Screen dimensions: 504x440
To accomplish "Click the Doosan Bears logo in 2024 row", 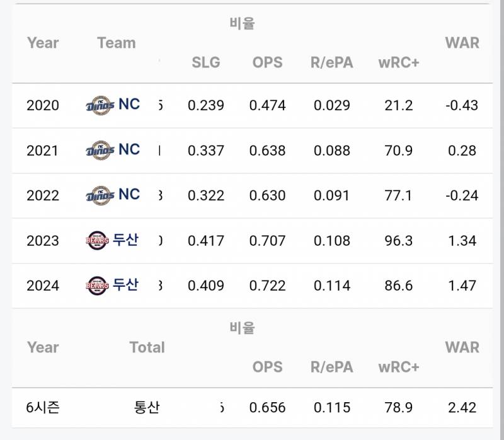I will pyautogui.click(x=97, y=286).
